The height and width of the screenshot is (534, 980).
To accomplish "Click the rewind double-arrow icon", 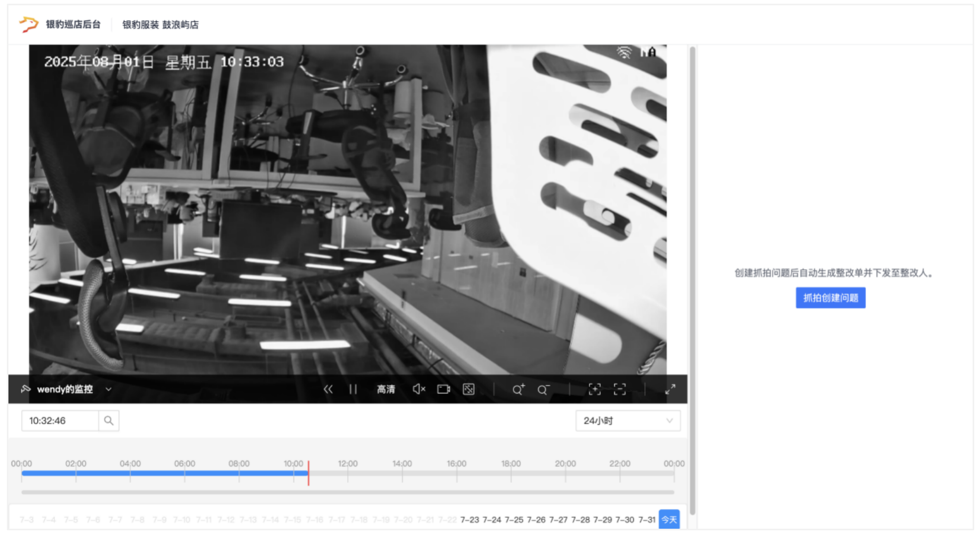I will (328, 389).
